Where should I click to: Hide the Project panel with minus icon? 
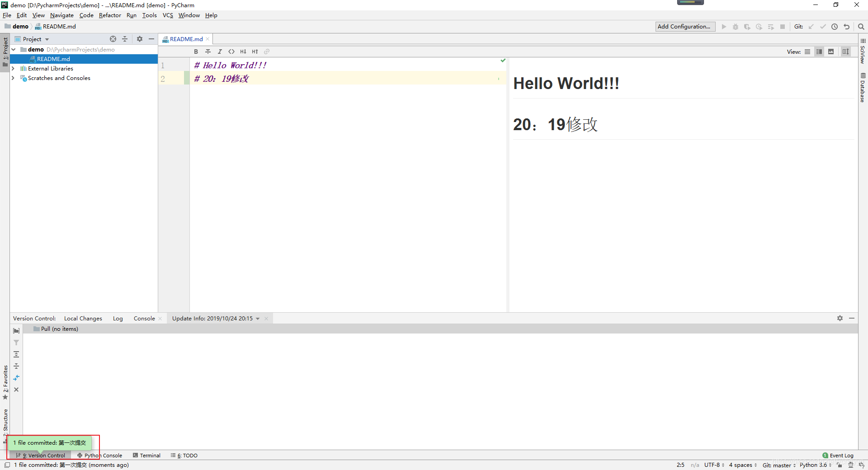pos(151,39)
